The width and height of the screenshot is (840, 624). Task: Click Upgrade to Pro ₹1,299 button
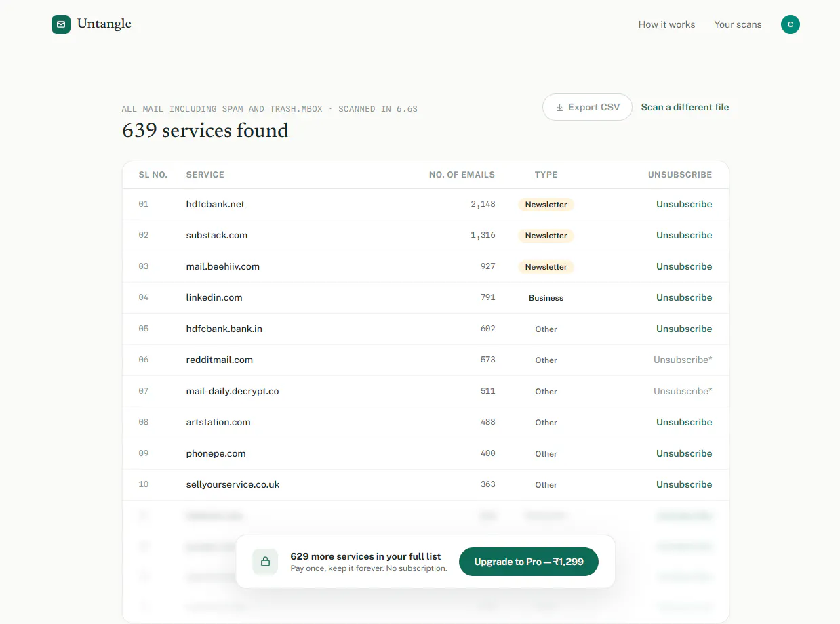[529, 562]
